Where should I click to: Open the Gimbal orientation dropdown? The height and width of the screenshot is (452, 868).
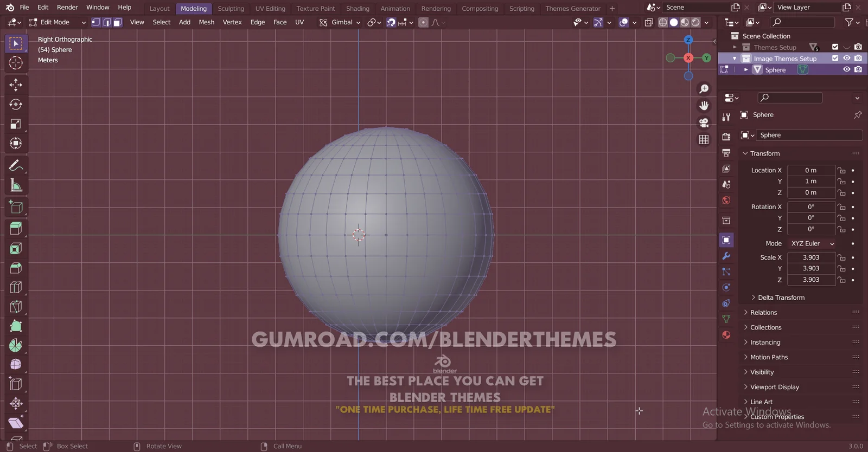coord(340,22)
